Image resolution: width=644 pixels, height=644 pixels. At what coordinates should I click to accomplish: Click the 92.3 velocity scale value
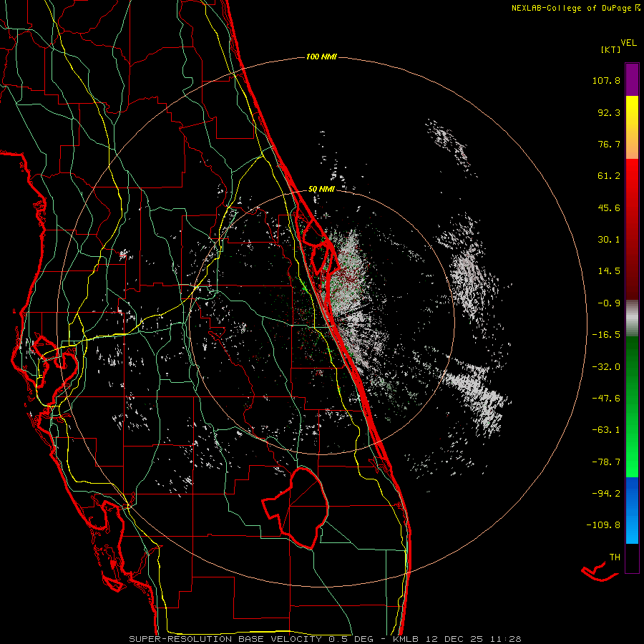tap(609, 112)
